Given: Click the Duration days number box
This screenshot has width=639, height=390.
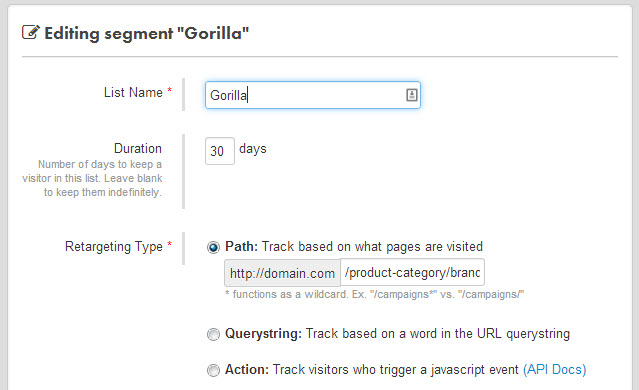Looking at the screenshot, I should coord(220,151).
